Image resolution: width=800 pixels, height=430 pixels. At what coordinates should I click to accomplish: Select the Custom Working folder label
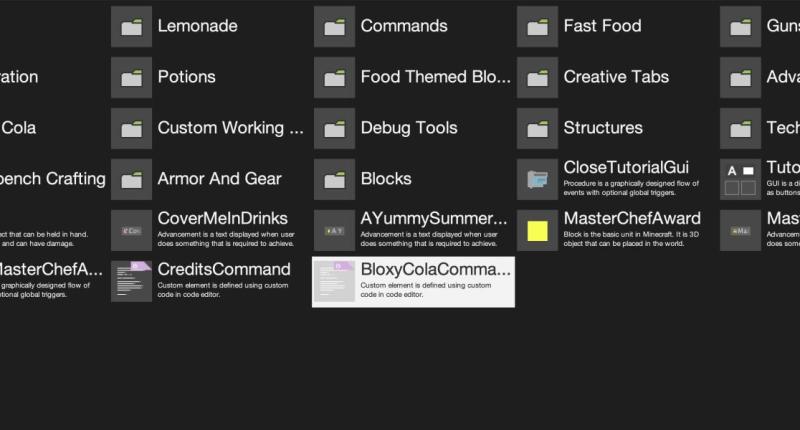[230, 128]
